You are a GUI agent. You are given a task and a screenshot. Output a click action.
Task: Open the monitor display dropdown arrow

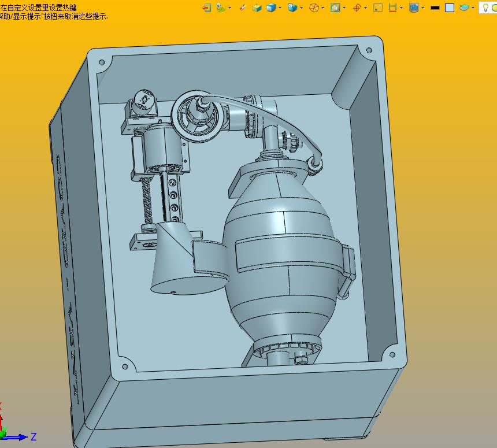(423, 8)
